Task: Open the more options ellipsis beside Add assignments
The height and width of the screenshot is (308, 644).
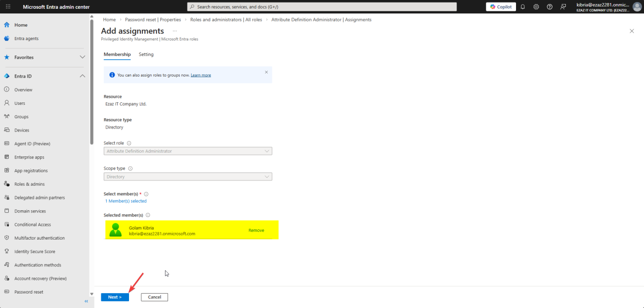Action: [175, 31]
